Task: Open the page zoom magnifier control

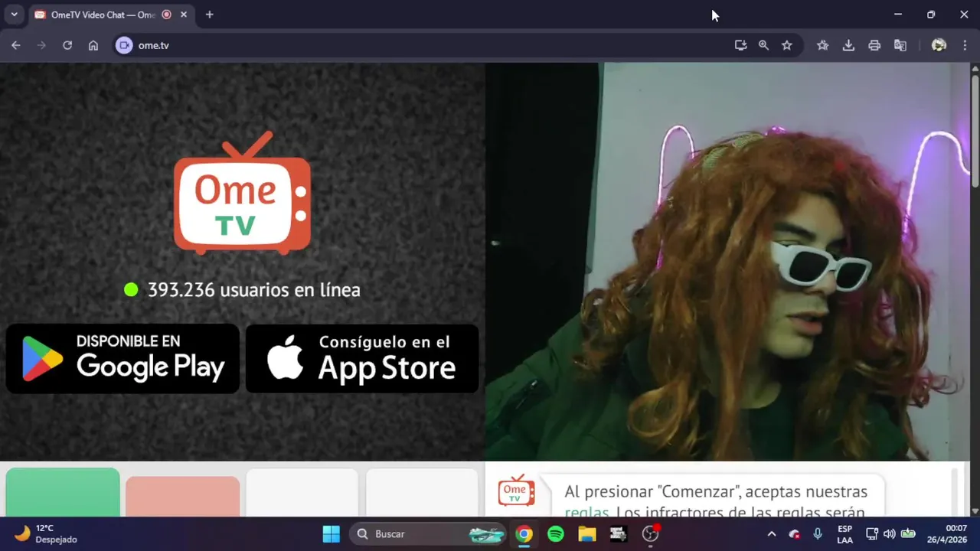Action: tap(763, 45)
